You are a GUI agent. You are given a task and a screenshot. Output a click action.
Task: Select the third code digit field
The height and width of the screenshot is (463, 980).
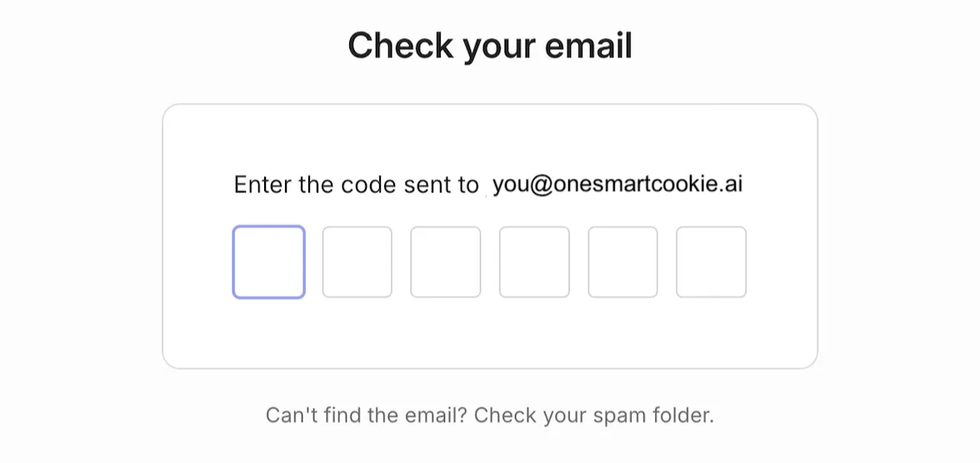[445, 261]
